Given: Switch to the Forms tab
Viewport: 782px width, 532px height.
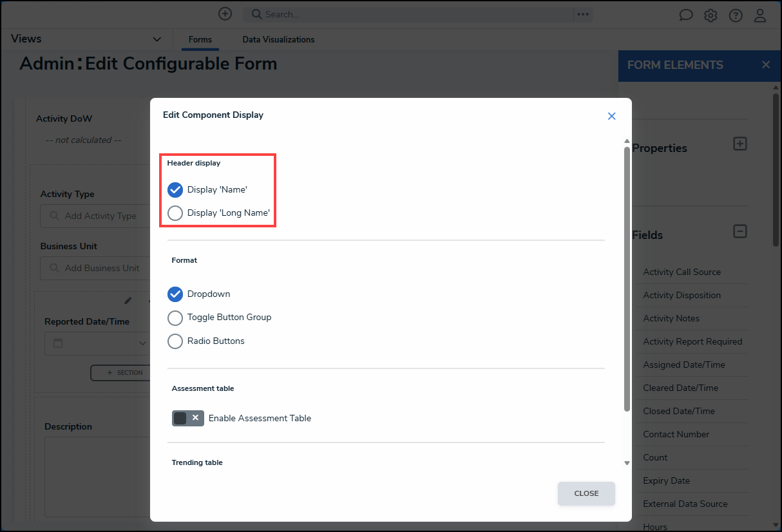Looking at the screenshot, I should (x=200, y=40).
